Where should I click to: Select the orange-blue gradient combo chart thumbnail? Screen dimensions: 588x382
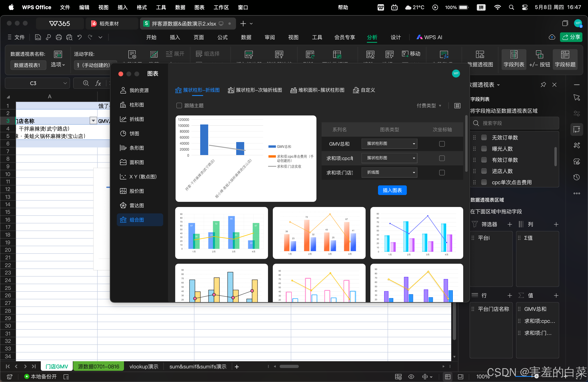[x=319, y=233]
